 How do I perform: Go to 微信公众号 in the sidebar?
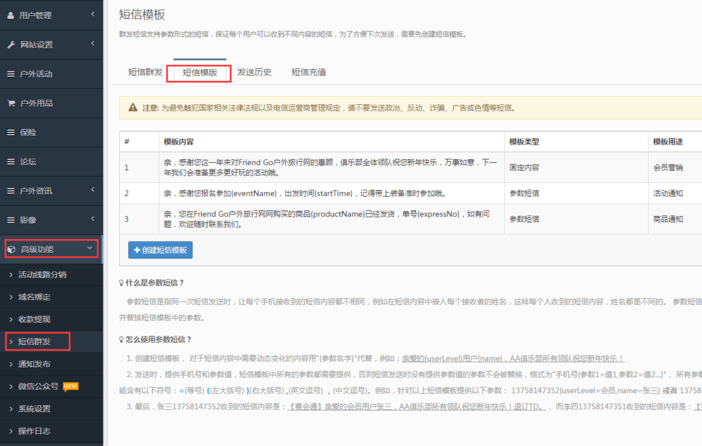[40, 386]
